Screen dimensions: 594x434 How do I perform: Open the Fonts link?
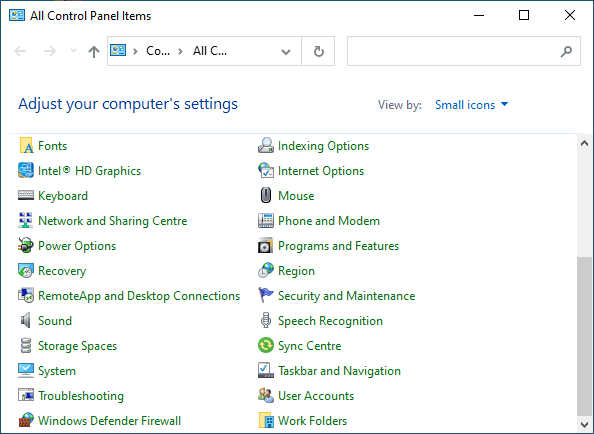53,146
